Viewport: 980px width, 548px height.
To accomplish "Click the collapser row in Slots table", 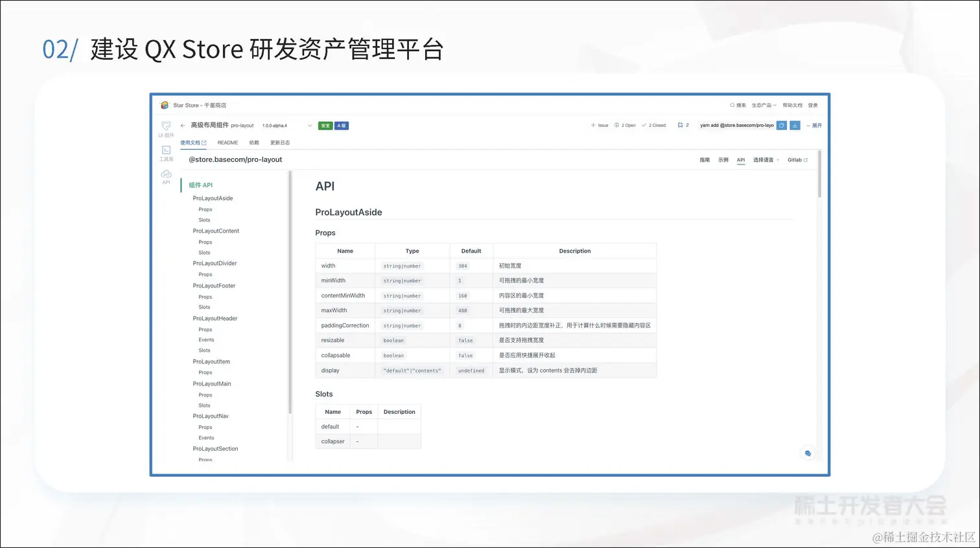I will click(x=367, y=441).
